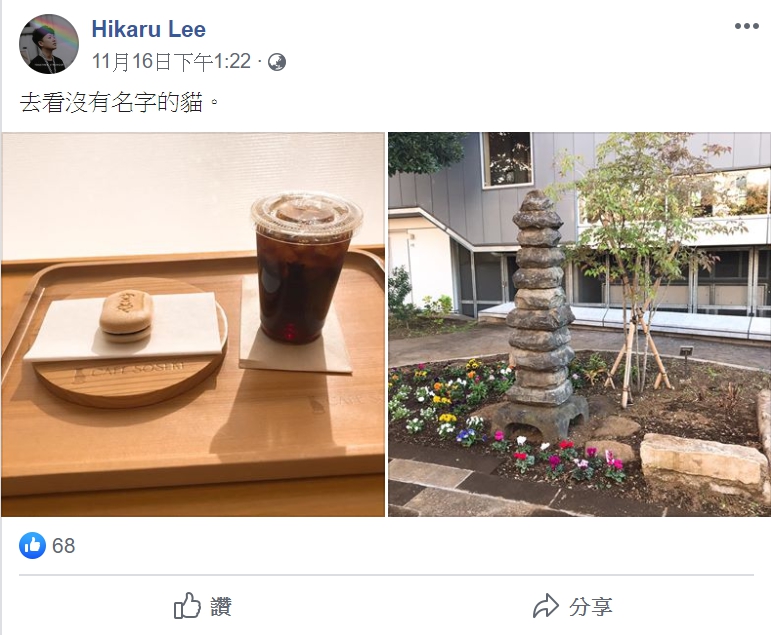This screenshot has width=771, height=635.
Task: Open the iced coffee tray photo
Action: pyautogui.click(x=193, y=325)
